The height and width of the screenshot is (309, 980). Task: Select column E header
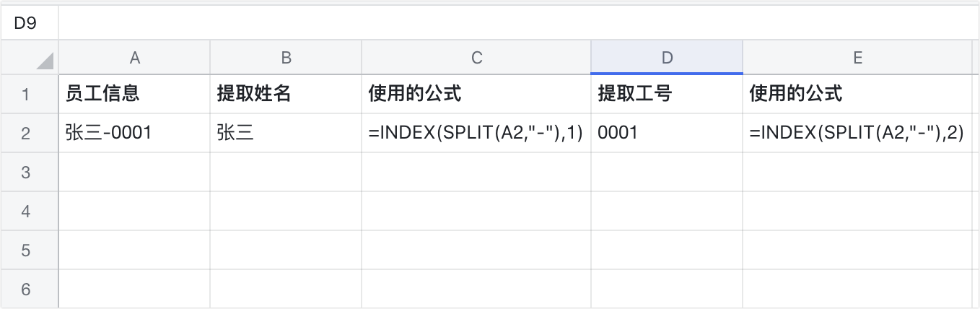coord(857,58)
